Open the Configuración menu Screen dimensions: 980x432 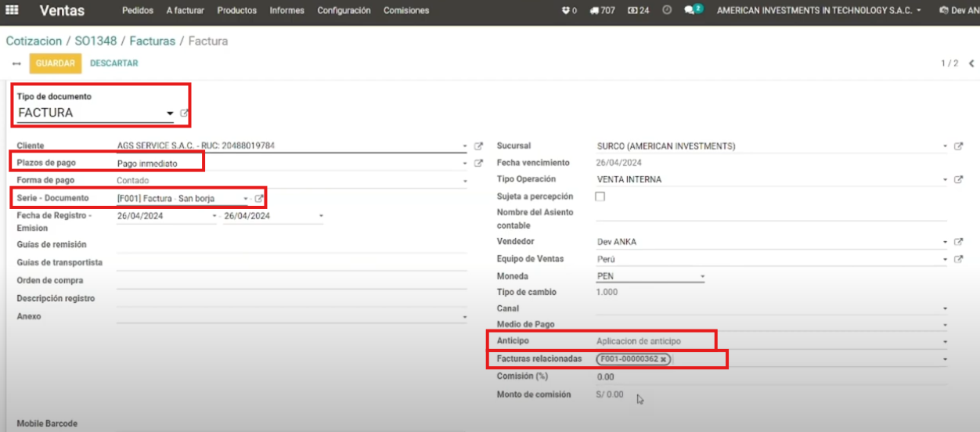[344, 11]
